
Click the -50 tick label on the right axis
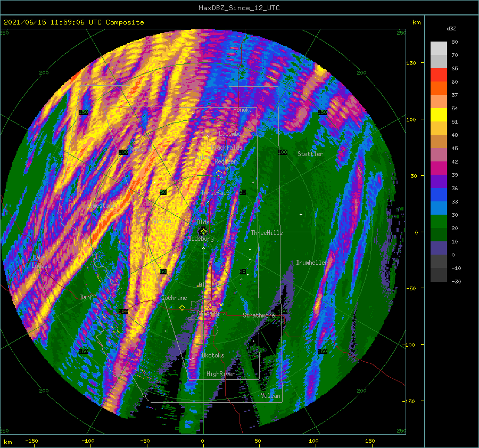point(412,288)
